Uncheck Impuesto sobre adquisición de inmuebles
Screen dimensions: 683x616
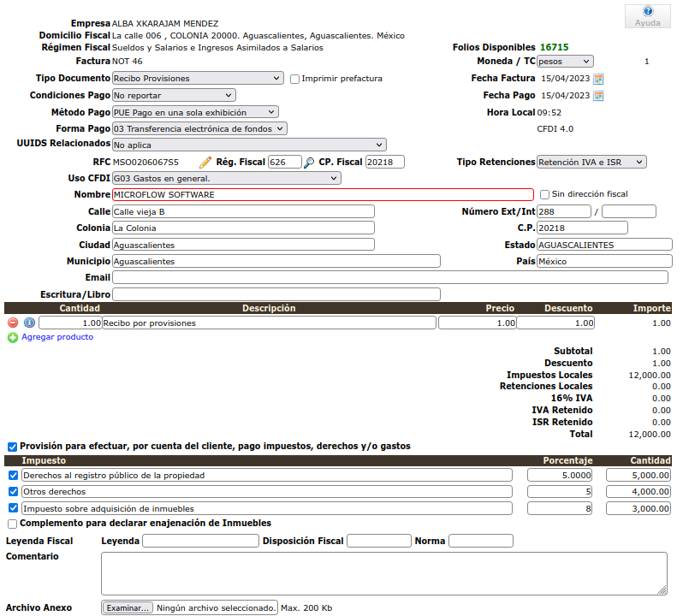(13, 508)
